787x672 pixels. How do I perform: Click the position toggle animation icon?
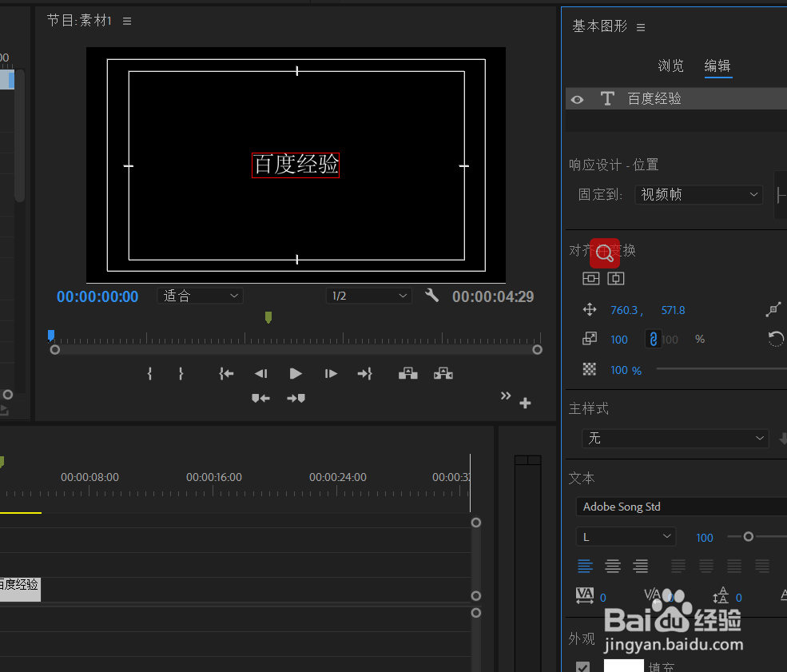(x=590, y=310)
